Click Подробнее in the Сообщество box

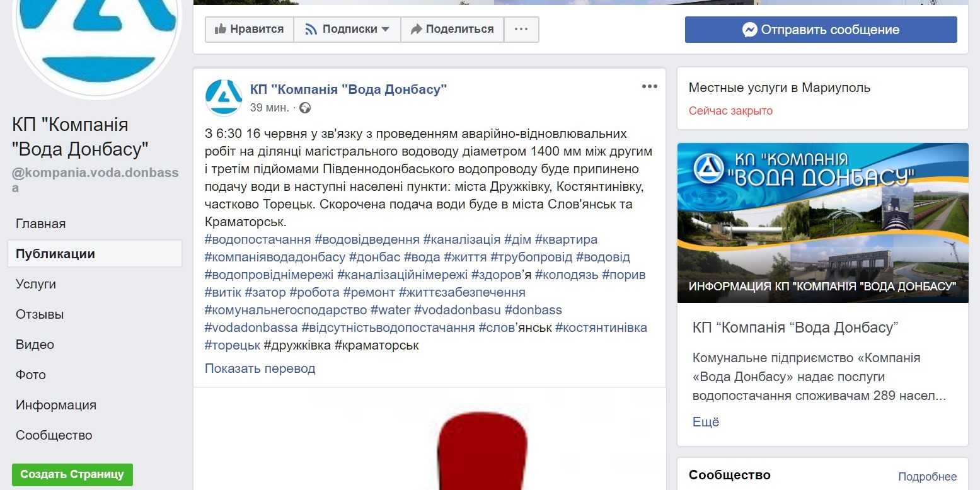pos(927,477)
